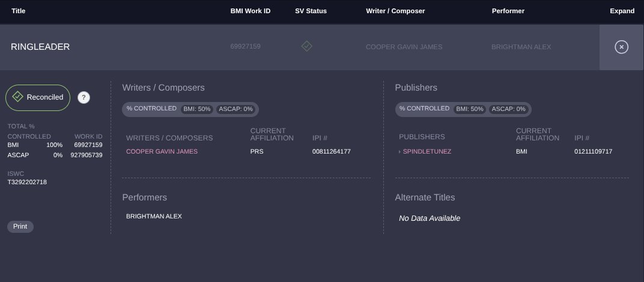
Task: Click BMI Work ID 69927159 in the header row
Action: (x=245, y=46)
